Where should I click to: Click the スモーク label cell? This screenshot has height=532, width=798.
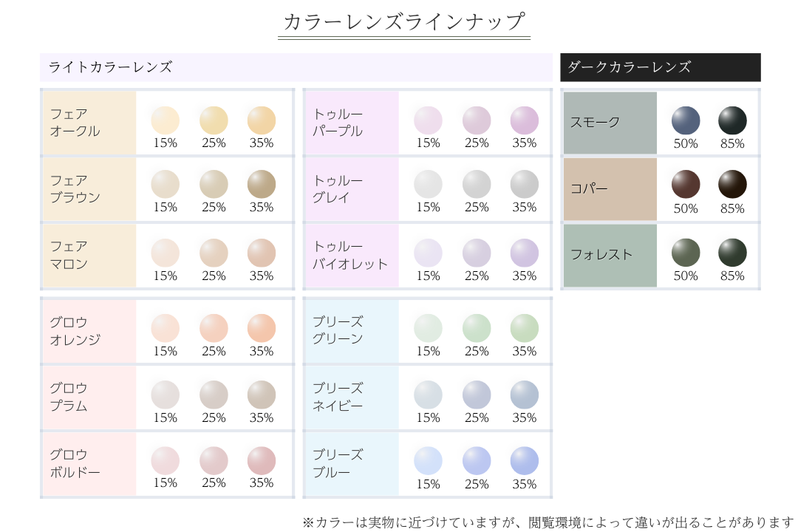tap(610, 123)
